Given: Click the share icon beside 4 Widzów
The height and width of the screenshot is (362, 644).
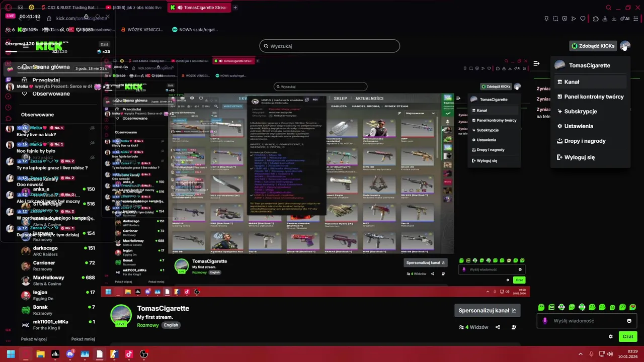Looking at the screenshot, I should (498, 327).
